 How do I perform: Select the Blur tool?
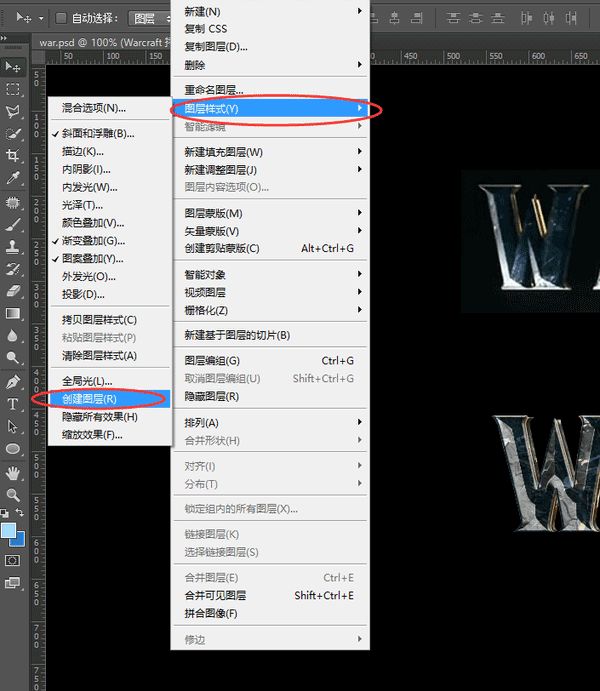[12, 335]
